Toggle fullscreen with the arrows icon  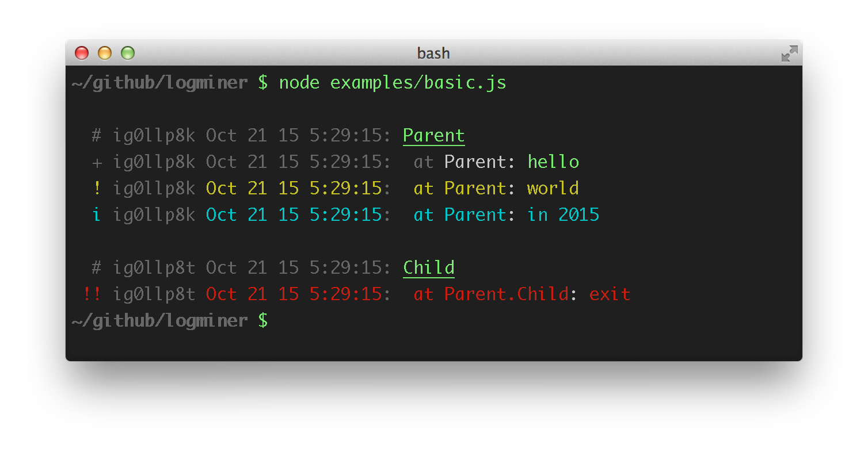(x=789, y=53)
